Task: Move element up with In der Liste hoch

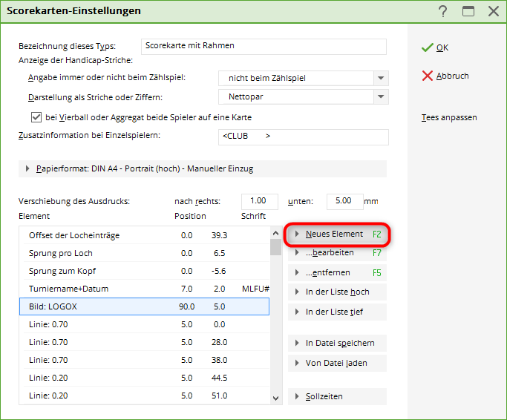Action: (x=336, y=292)
